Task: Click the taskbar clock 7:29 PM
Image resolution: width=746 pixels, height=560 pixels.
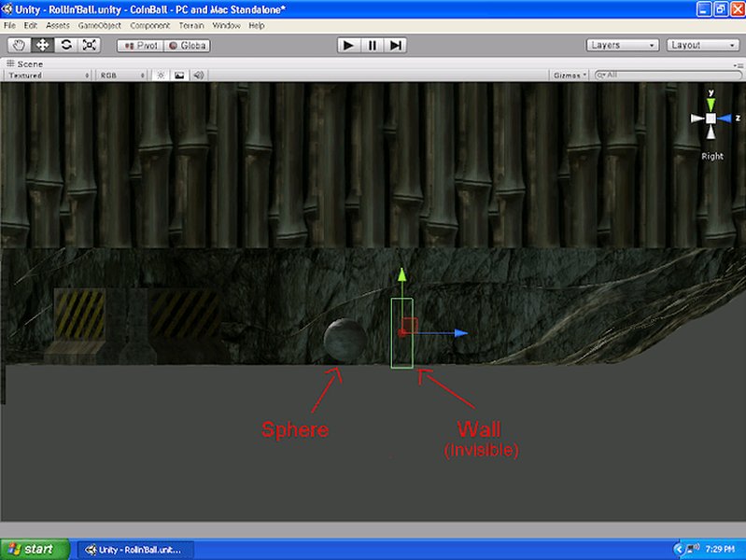Action: click(x=720, y=550)
